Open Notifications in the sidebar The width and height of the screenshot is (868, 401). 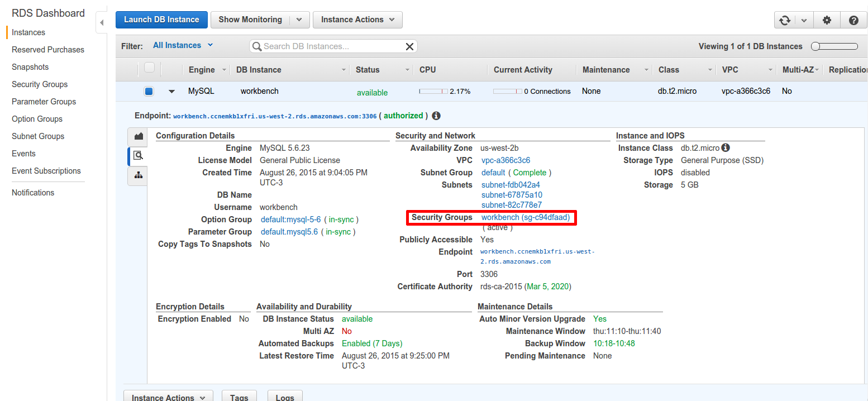pos(33,193)
